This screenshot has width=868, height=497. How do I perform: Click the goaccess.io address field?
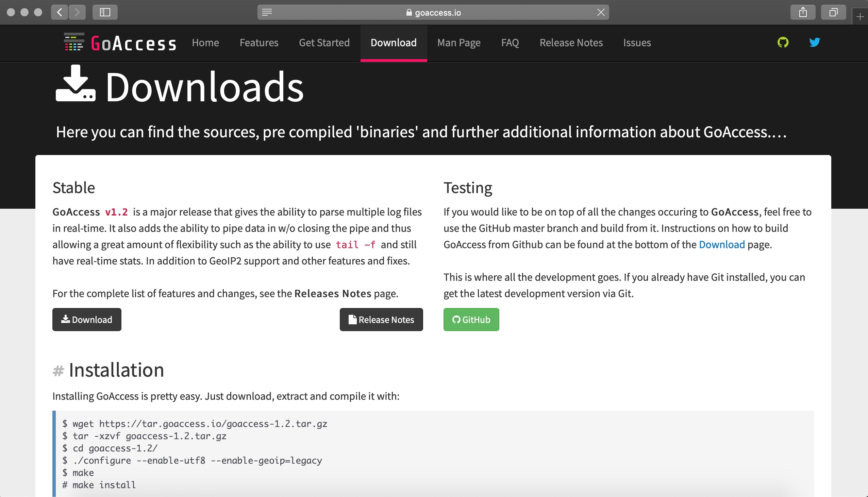coord(434,13)
